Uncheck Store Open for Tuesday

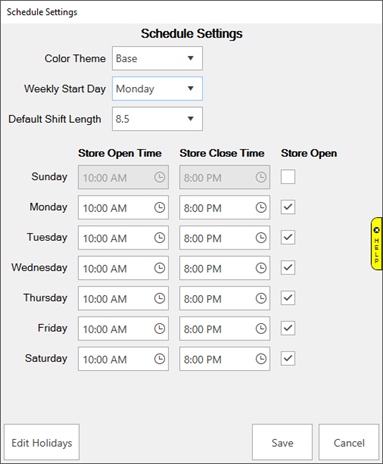pos(288,237)
